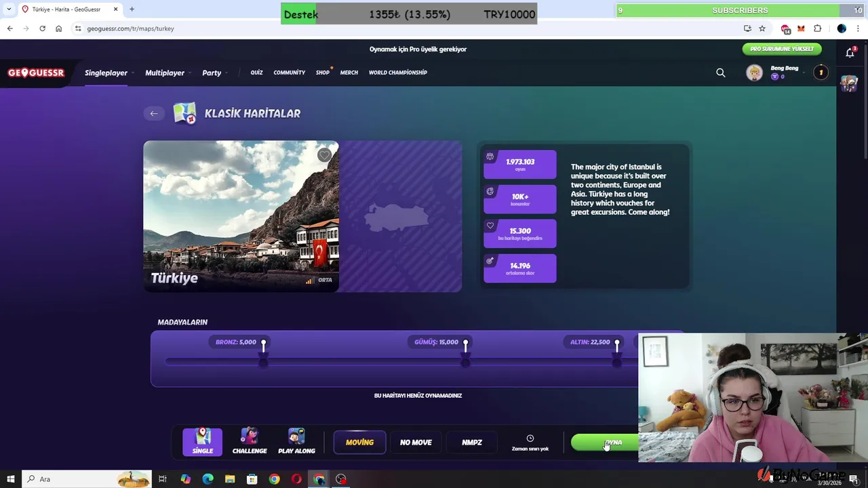This screenshot has width=868, height=488.
Task: Select the Play Along game mode
Action: click(296, 442)
